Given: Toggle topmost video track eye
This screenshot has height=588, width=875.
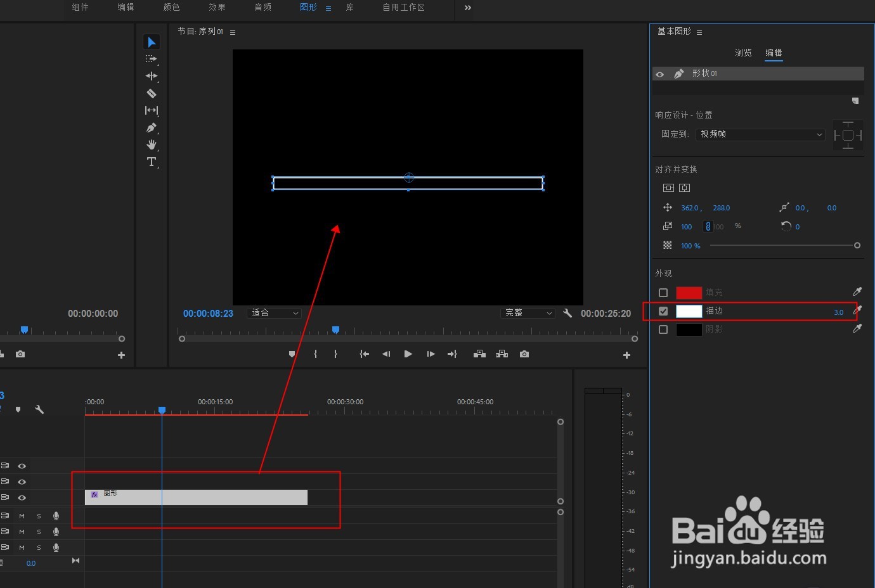Looking at the screenshot, I should point(22,466).
